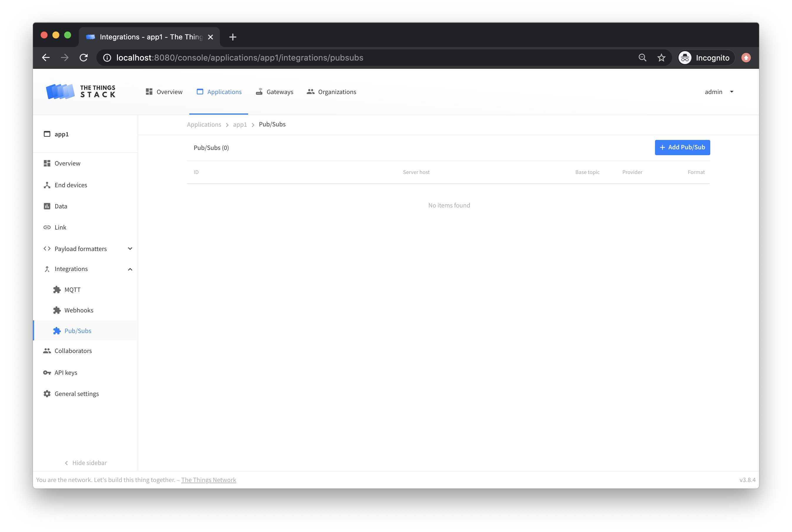Click the Add Pub/Sub button
The width and height of the screenshot is (792, 532).
[x=682, y=147]
